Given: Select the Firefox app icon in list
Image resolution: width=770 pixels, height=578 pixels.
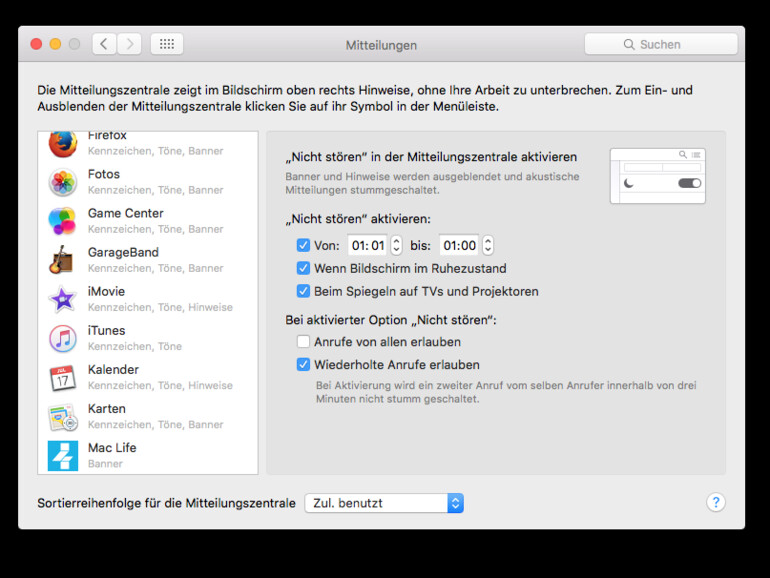Looking at the screenshot, I should click(63, 144).
